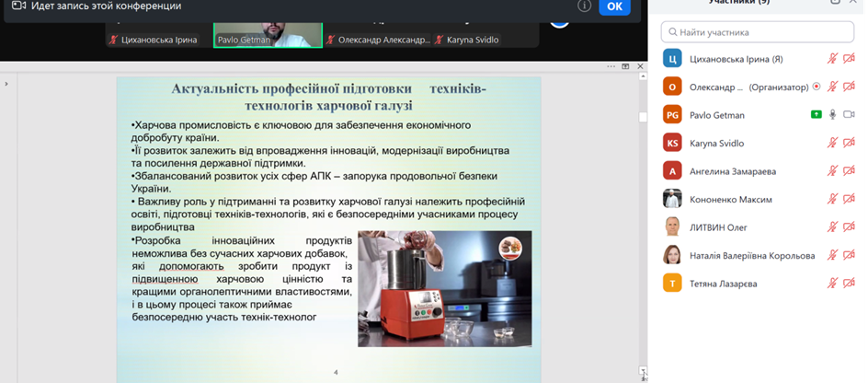Screen dimensions: 868x383
Task: Toggle Ангелина Замараева's muted microphone
Action: tap(832, 171)
